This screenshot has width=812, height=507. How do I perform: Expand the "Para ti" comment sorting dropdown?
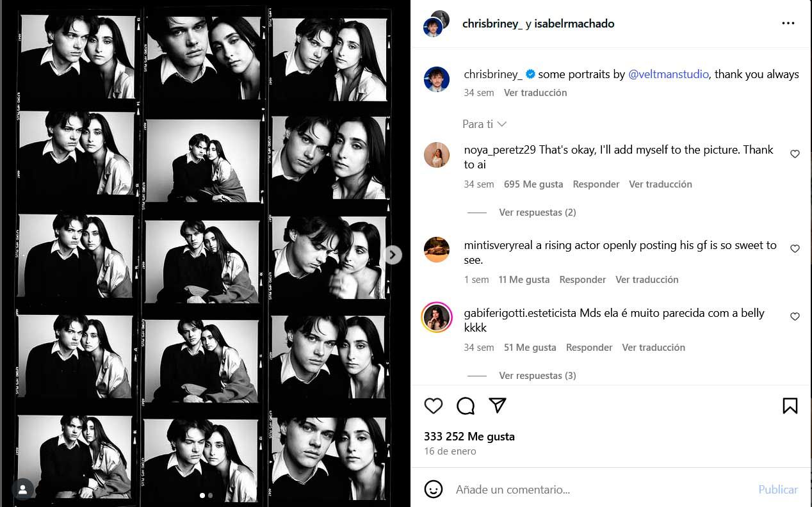coord(485,124)
